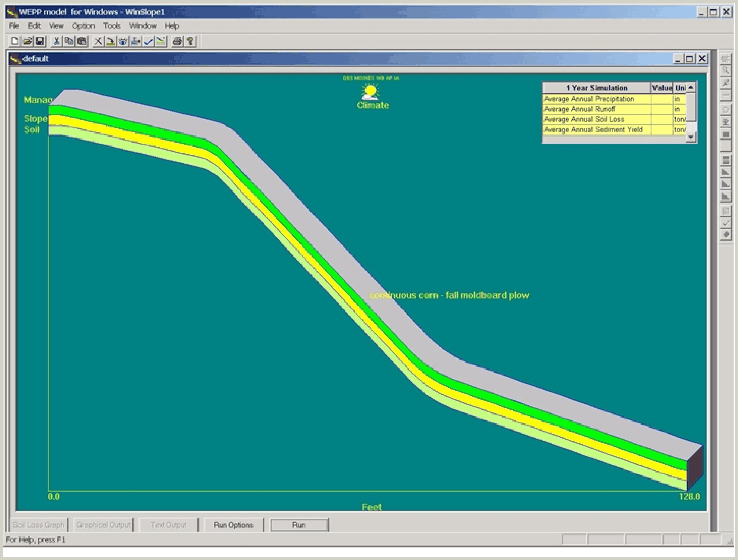This screenshot has height=560, width=738.
Task: Switch to Text Output
Action: click(169, 525)
